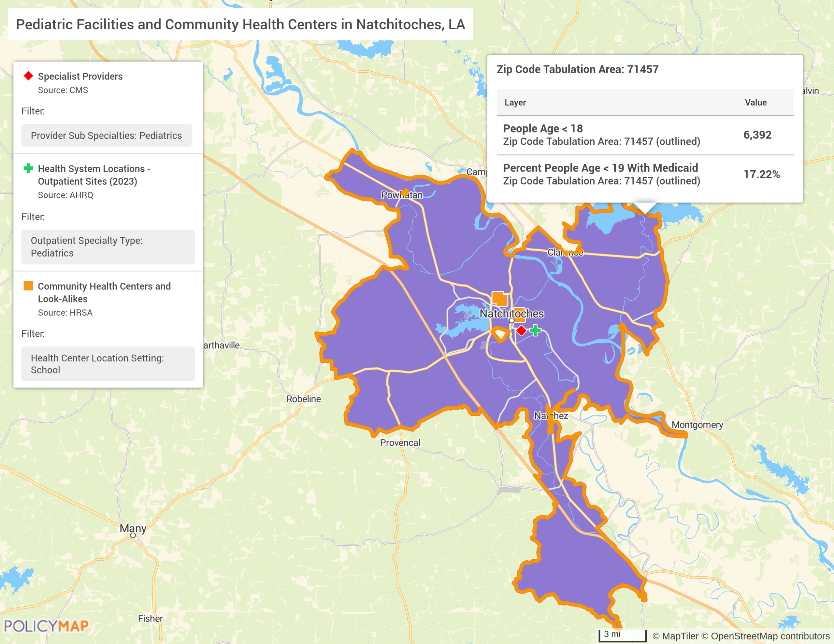Click the red diamond Specialist Providers legend icon

pos(28,76)
